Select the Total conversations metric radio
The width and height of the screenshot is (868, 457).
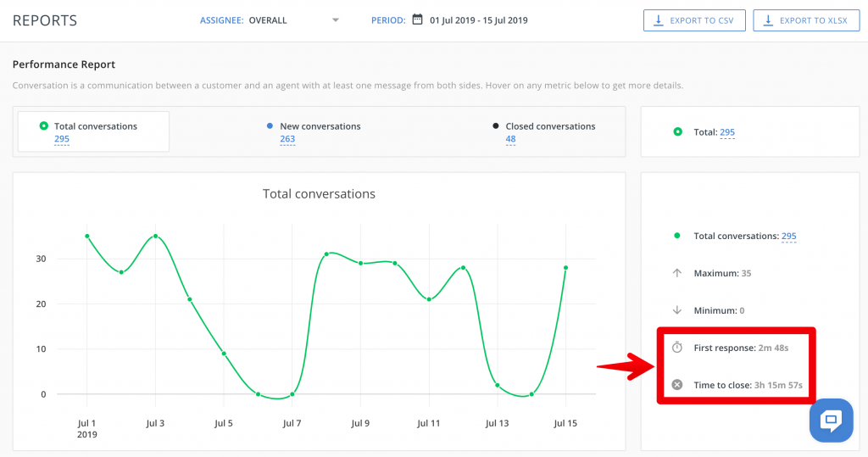(44, 125)
